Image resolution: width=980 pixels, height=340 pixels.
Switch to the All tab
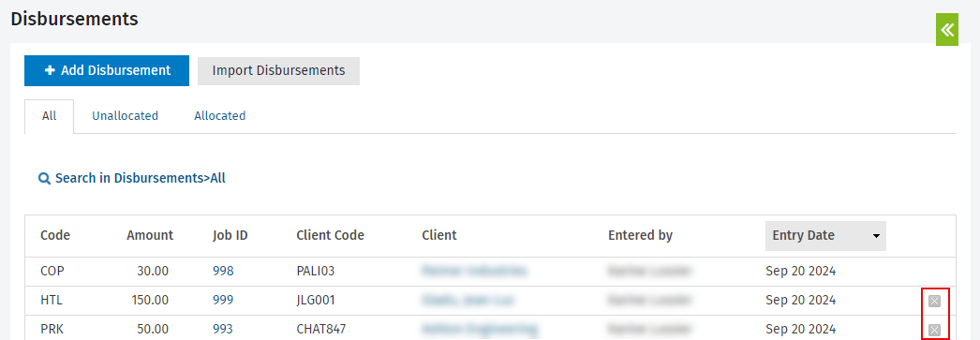tap(50, 116)
